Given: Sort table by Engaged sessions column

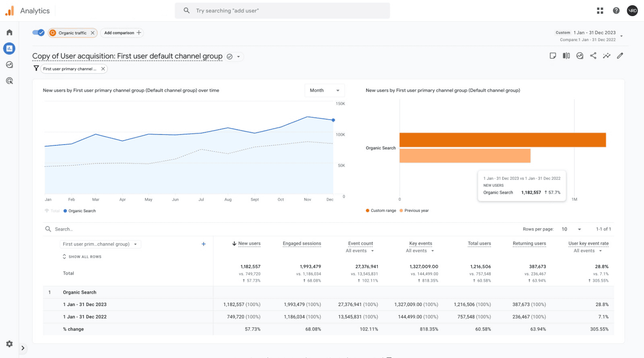Looking at the screenshot, I should click(x=302, y=244).
